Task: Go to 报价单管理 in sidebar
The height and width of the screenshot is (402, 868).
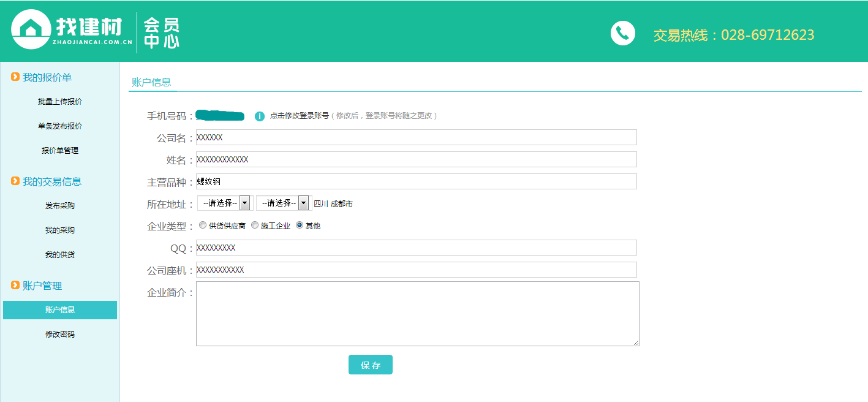Action: coord(60,151)
